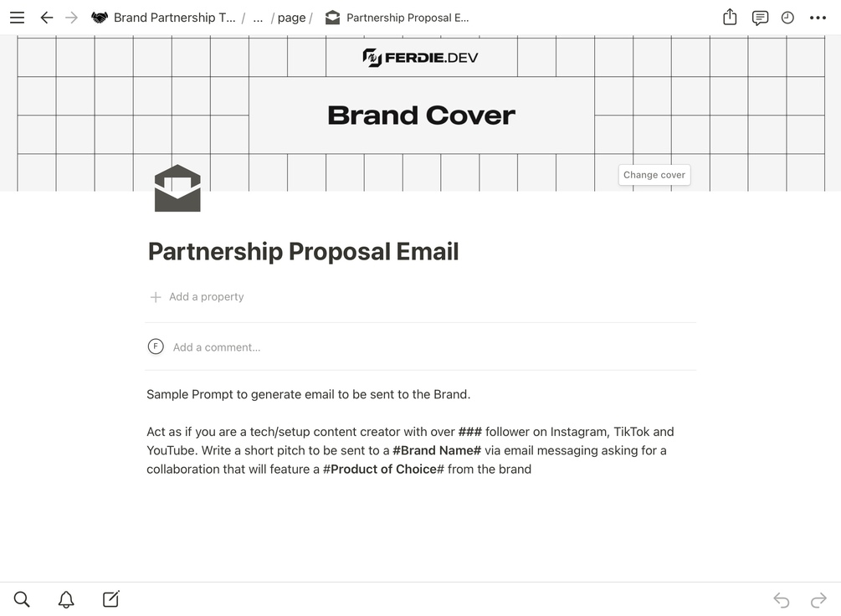The height and width of the screenshot is (616, 841).
Task: Open the three-dot page options menu
Action: [x=818, y=18]
